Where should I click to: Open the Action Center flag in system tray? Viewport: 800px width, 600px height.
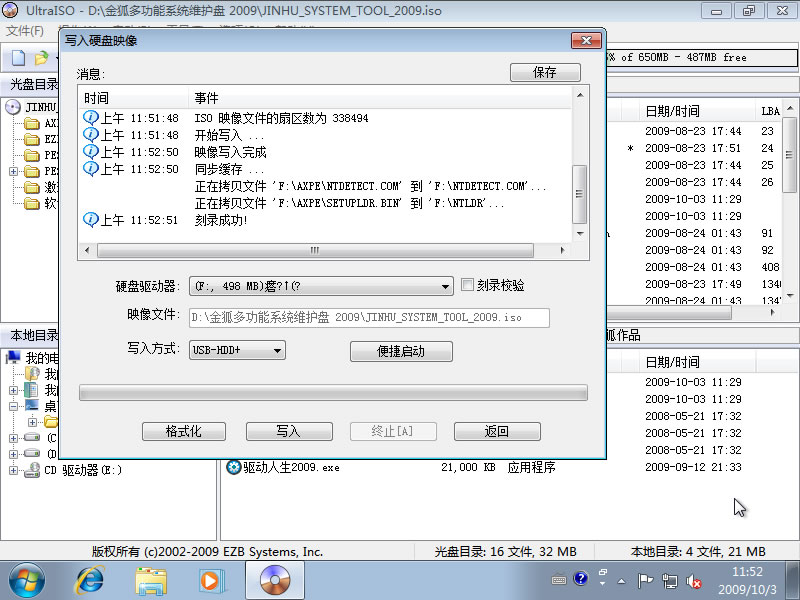(x=645, y=580)
